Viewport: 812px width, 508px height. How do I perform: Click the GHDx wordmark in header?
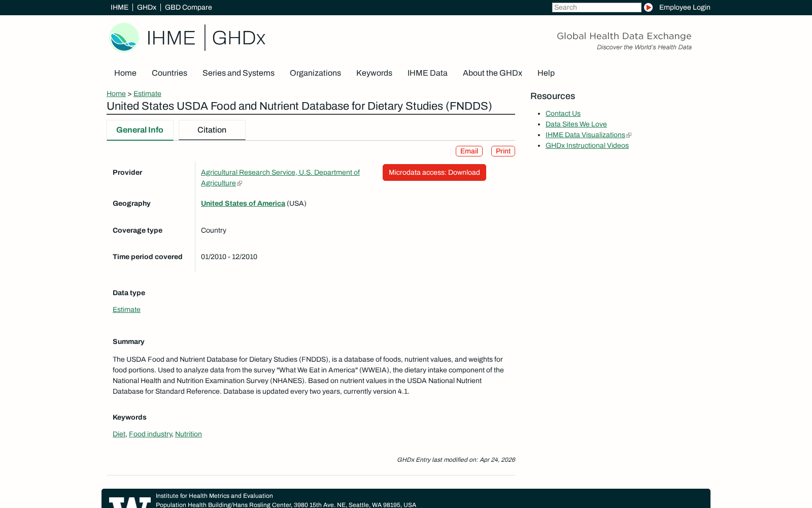click(239, 38)
